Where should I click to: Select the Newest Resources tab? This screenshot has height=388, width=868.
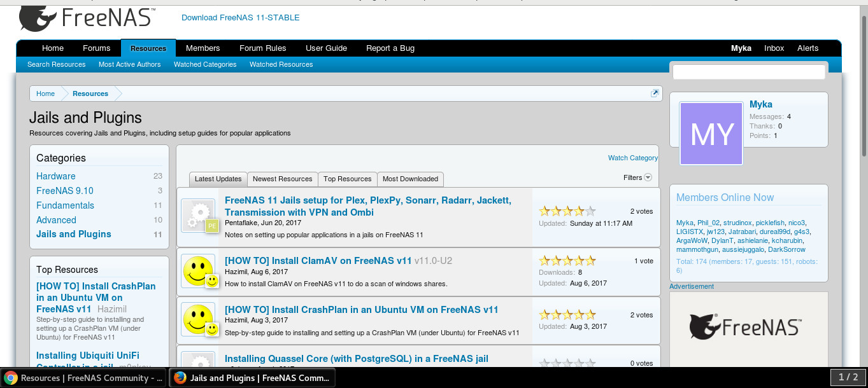coord(282,179)
